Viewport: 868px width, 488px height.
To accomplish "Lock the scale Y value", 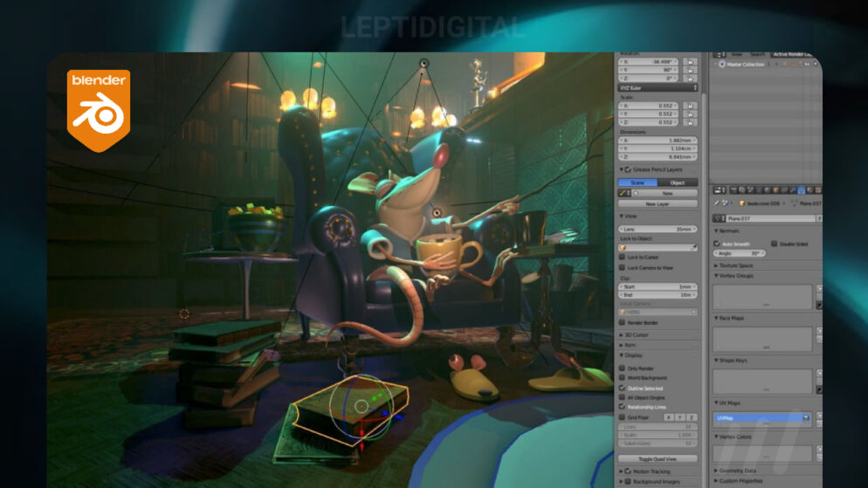I will pyautogui.click(x=690, y=114).
